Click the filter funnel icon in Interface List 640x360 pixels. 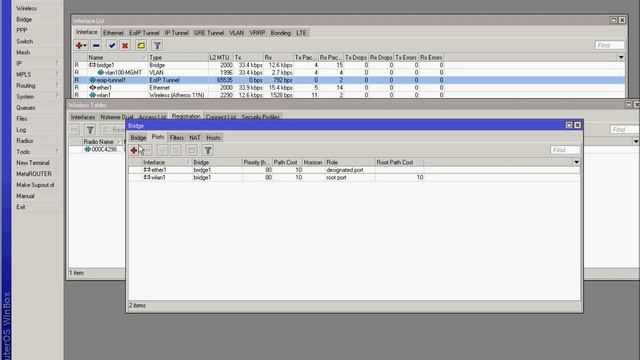click(157, 45)
